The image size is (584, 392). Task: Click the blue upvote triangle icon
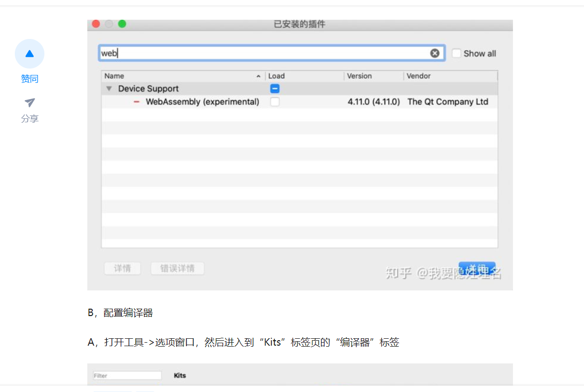tap(30, 54)
